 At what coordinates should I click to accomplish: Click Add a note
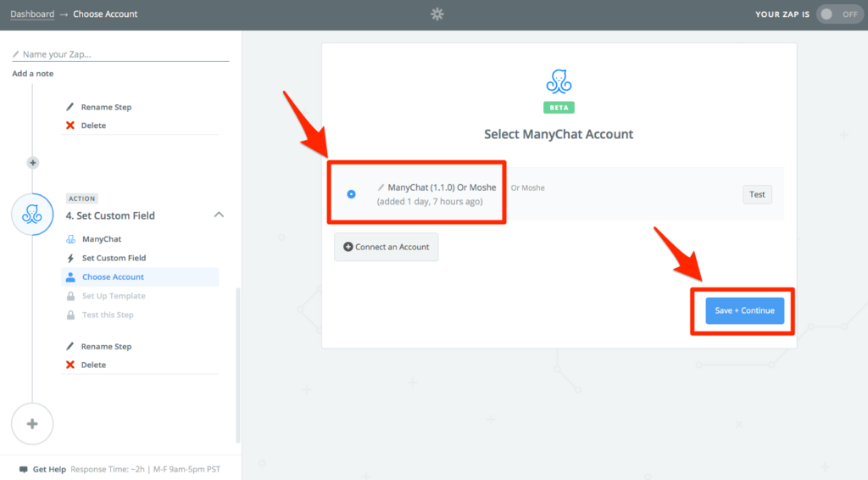pyautogui.click(x=33, y=73)
